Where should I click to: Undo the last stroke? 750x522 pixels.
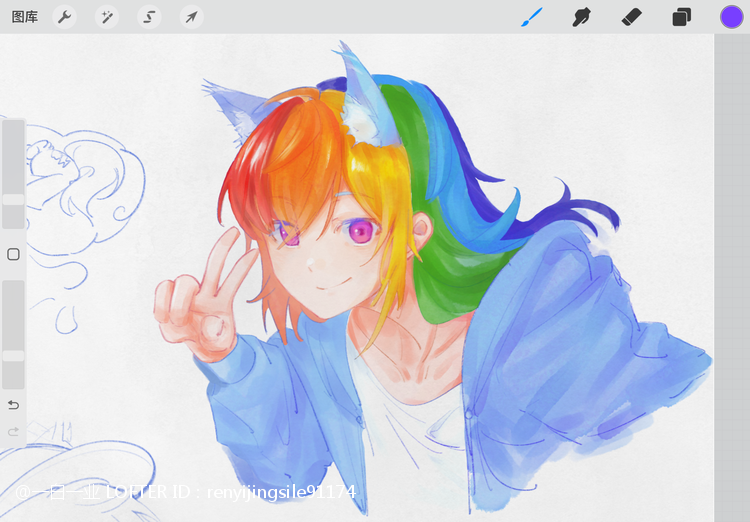click(x=13, y=405)
